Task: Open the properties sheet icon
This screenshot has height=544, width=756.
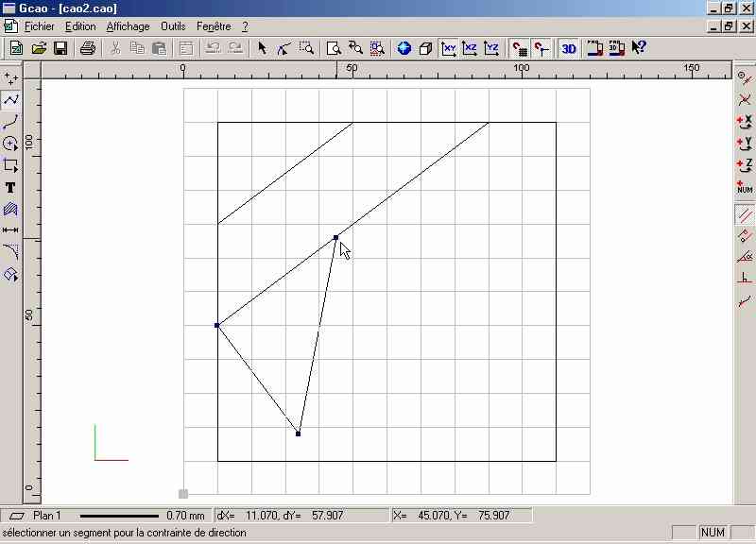Action: tap(186, 48)
